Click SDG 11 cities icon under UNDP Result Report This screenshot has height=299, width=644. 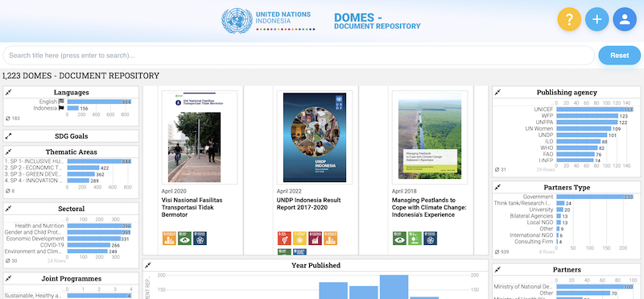[331, 238]
